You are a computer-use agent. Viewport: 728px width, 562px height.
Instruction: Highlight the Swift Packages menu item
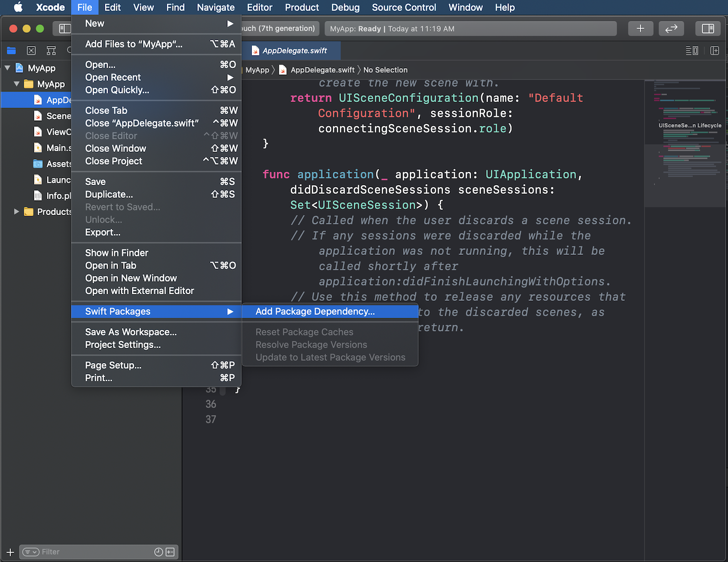coord(156,311)
